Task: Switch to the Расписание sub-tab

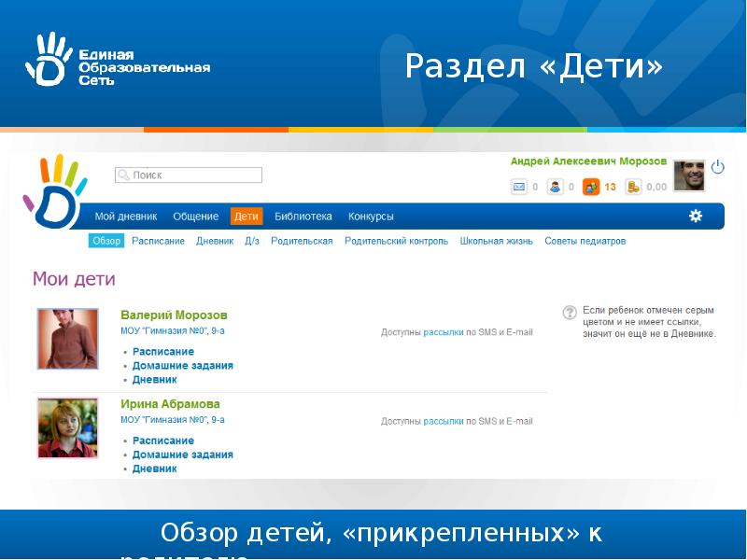Action: (158, 241)
